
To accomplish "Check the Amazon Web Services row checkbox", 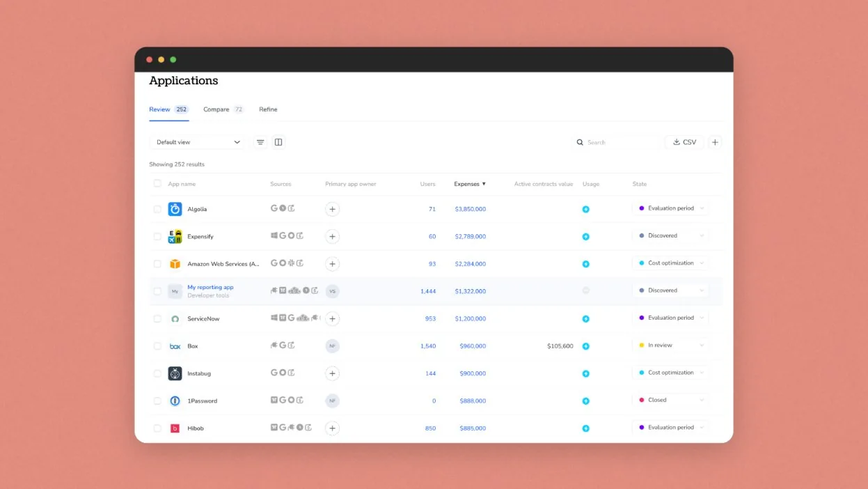I will tap(157, 264).
